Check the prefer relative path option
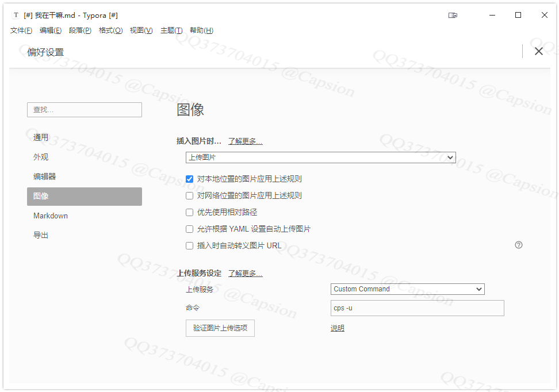The width and height of the screenshot is (559, 392). [190, 213]
